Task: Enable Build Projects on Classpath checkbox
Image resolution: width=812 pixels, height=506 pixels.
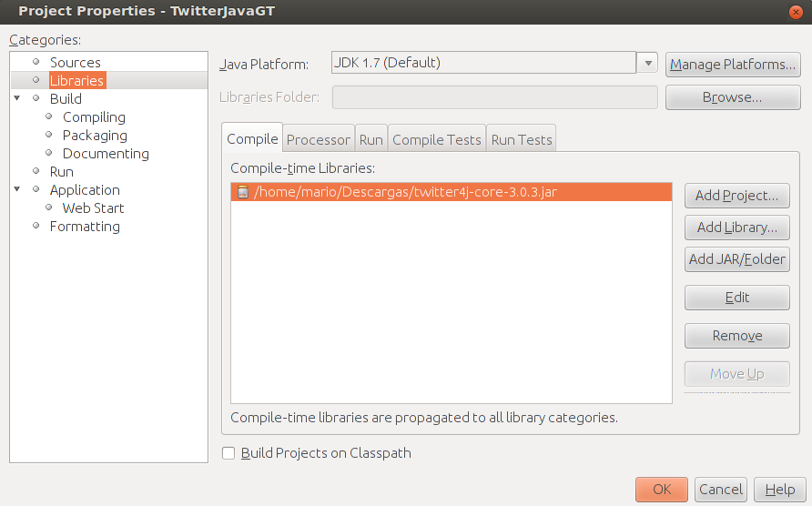Action: tap(228, 453)
